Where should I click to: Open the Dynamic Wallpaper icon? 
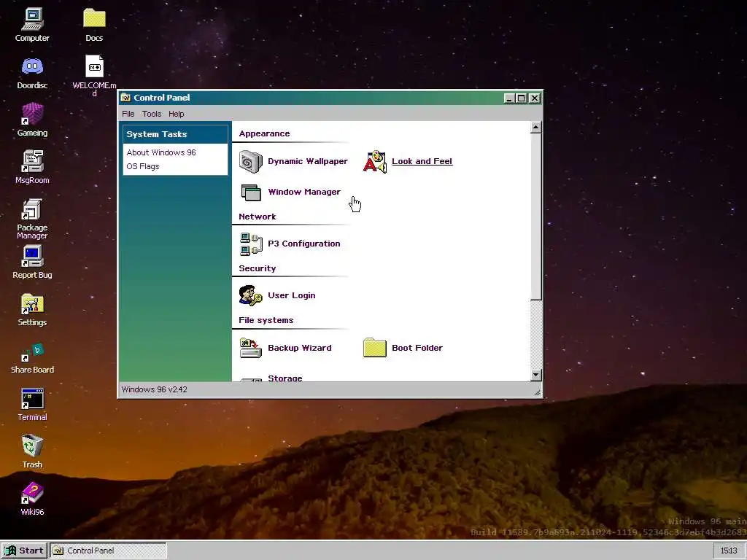[251, 161]
